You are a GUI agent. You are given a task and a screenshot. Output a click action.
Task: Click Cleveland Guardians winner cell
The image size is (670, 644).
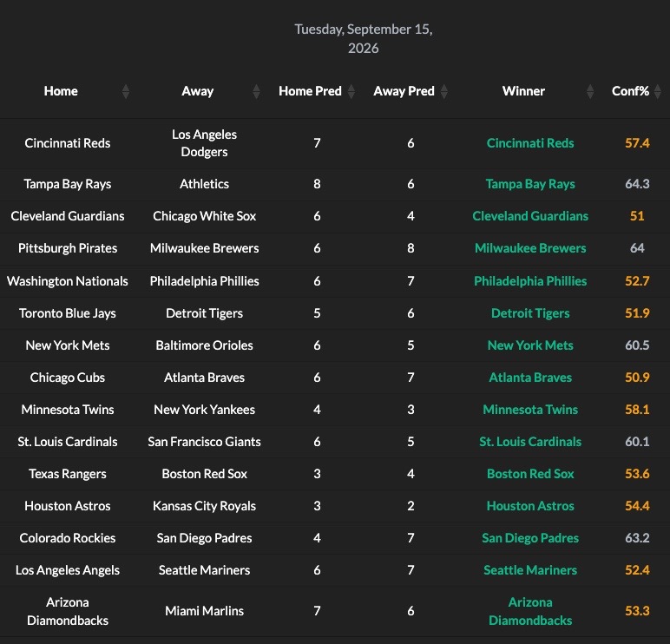[530, 216]
